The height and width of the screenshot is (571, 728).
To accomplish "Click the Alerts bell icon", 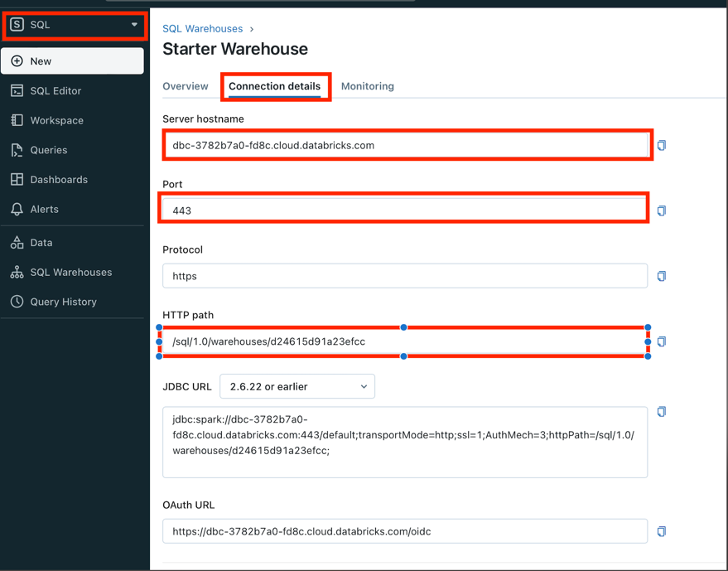I will click(x=17, y=210).
